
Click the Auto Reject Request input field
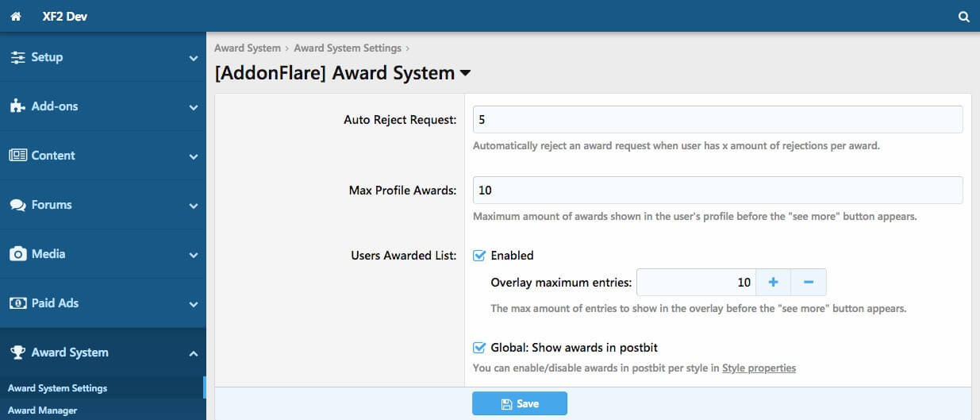point(717,119)
